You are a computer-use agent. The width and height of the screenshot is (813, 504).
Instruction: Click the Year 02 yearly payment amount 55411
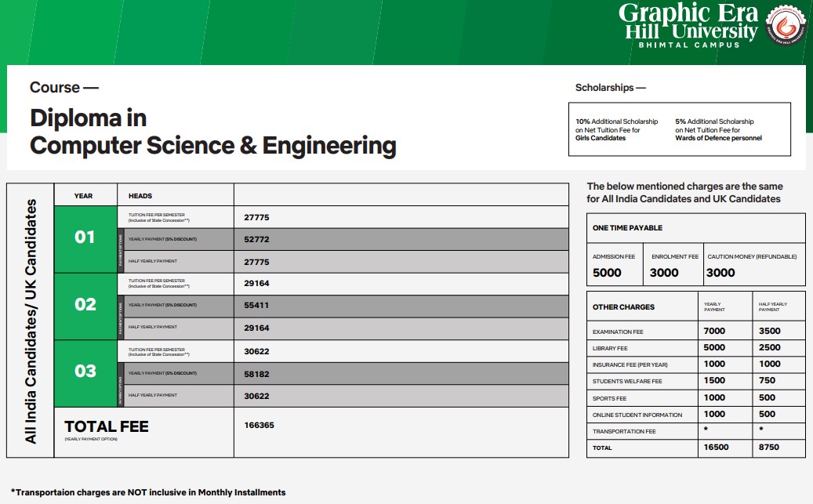256,306
